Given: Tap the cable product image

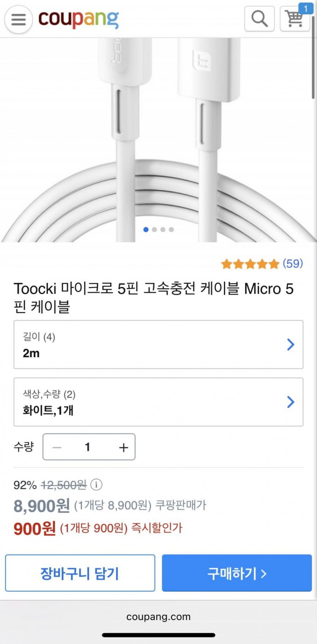Looking at the screenshot, I should (158, 133).
